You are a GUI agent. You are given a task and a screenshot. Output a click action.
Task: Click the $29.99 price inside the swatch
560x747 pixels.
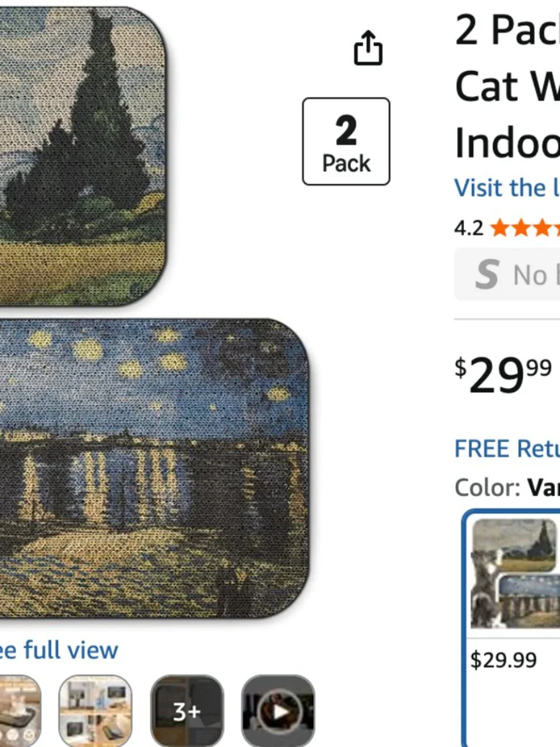coord(503,660)
